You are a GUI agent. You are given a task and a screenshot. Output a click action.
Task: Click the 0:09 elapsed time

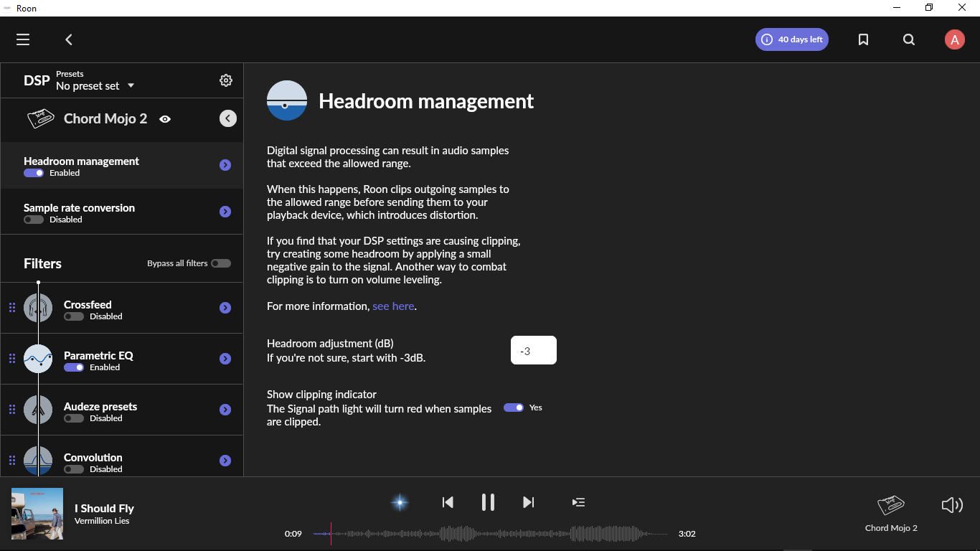(x=293, y=534)
